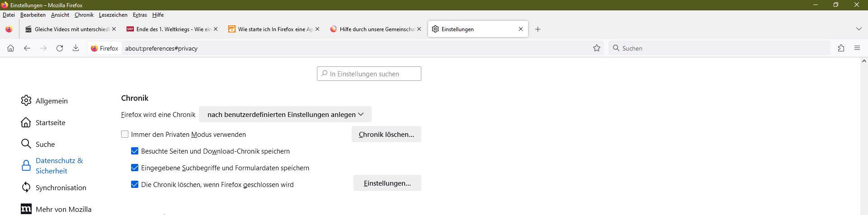Click the forward arrow button
Image resolution: width=868 pixels, height=215 pixels.
pos(43,48)
